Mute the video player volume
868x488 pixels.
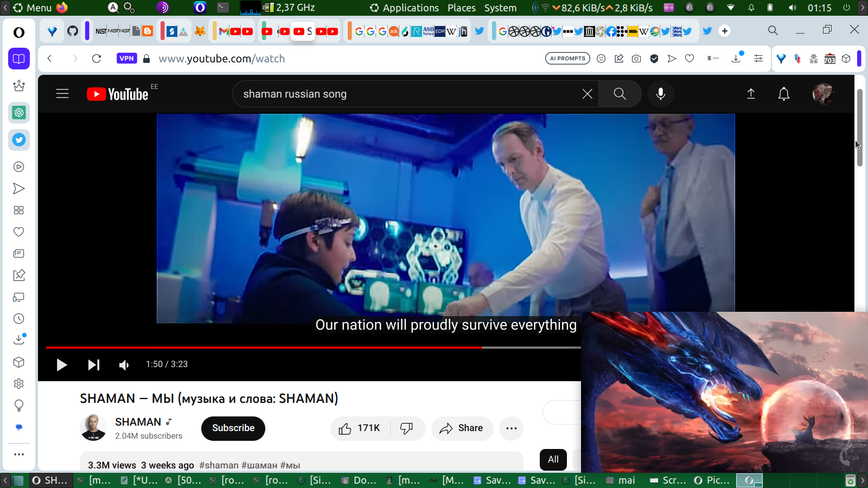pyautogui.click(x=124, y=364)
